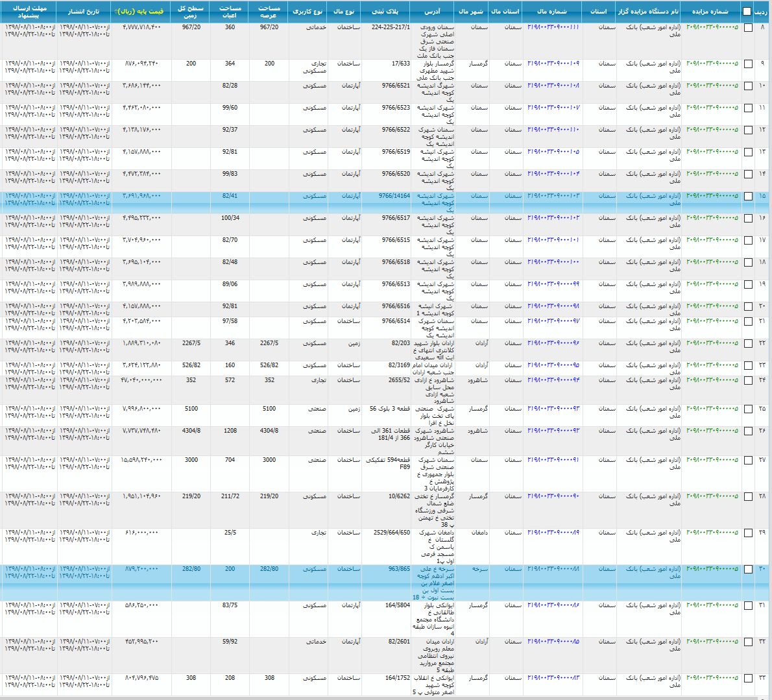The image size is (772, 700).
Task: Select the checkbox of highlighted row ۱۵
Action: (748, 197)
